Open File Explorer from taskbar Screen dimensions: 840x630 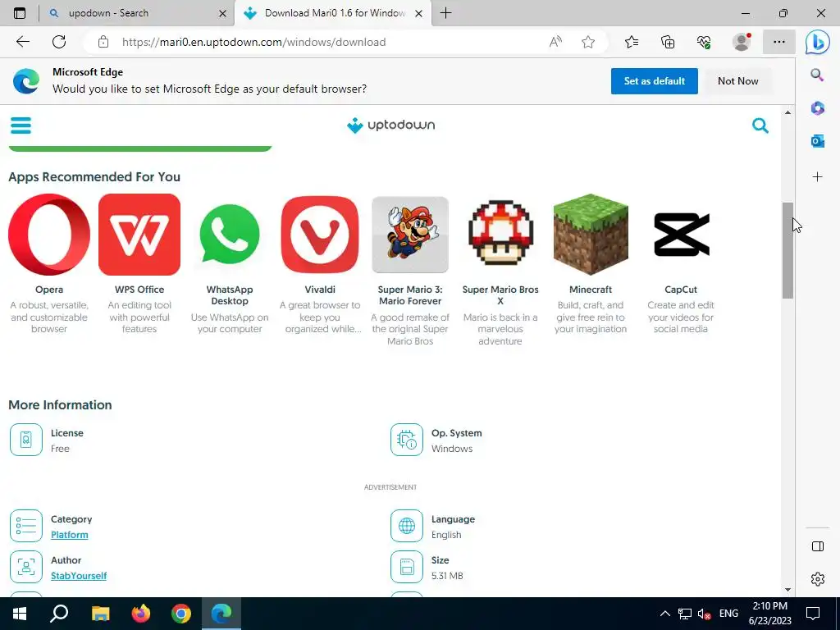click(x=100, y=614)
